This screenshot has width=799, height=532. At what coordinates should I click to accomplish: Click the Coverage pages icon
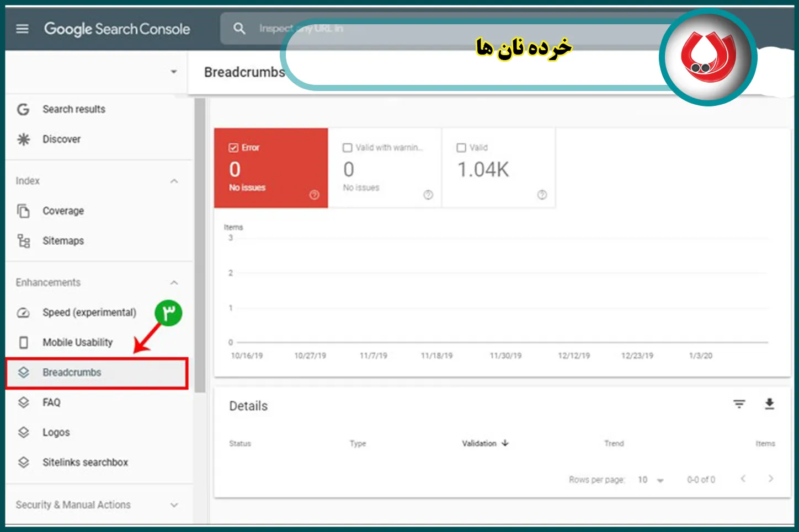coord(23,211)
